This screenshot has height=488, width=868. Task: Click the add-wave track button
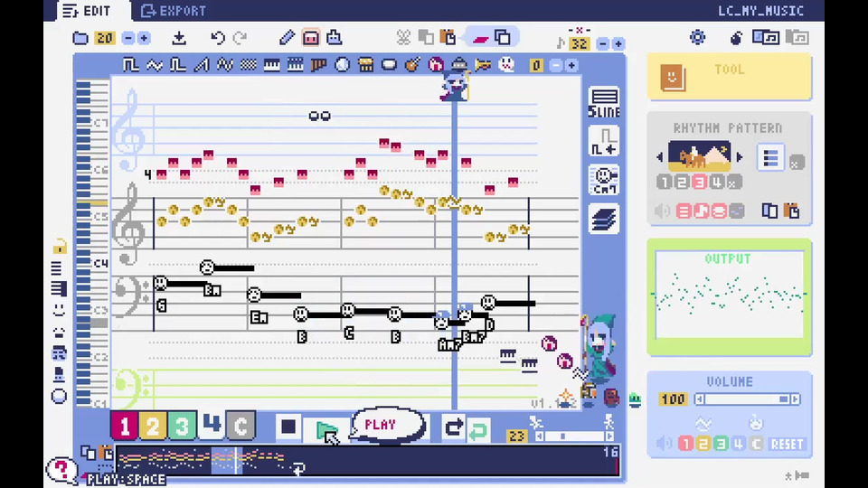[x=604, y=142]
